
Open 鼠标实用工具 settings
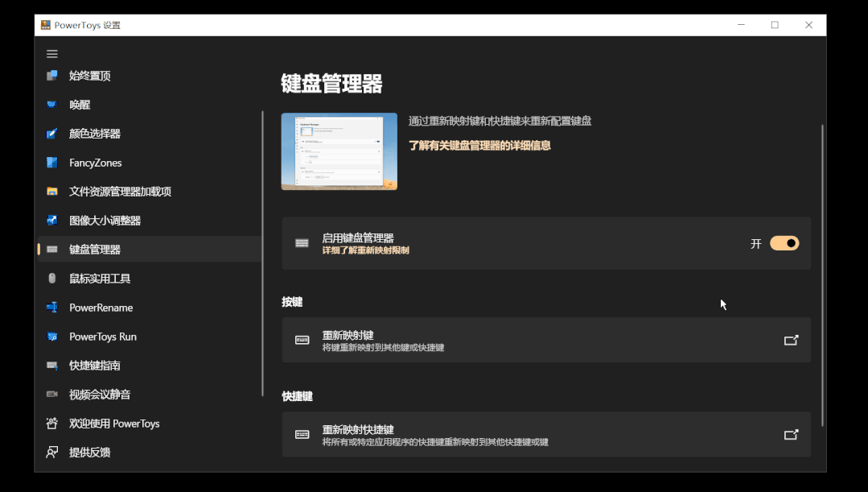150,278
